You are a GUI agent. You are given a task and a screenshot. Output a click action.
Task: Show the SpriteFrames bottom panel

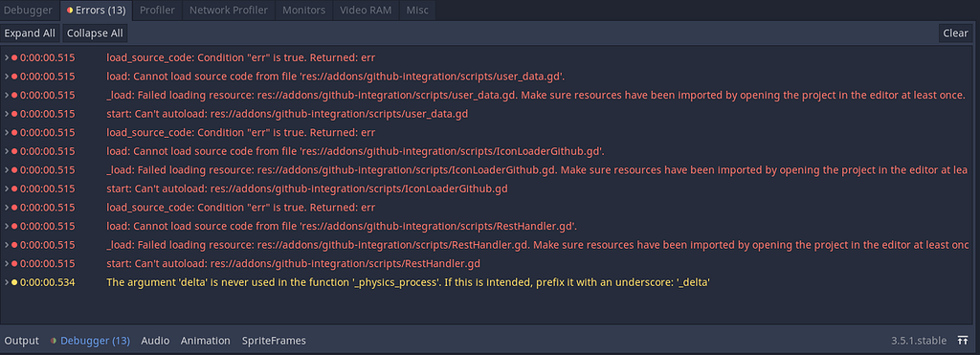[x=274, y=341]
